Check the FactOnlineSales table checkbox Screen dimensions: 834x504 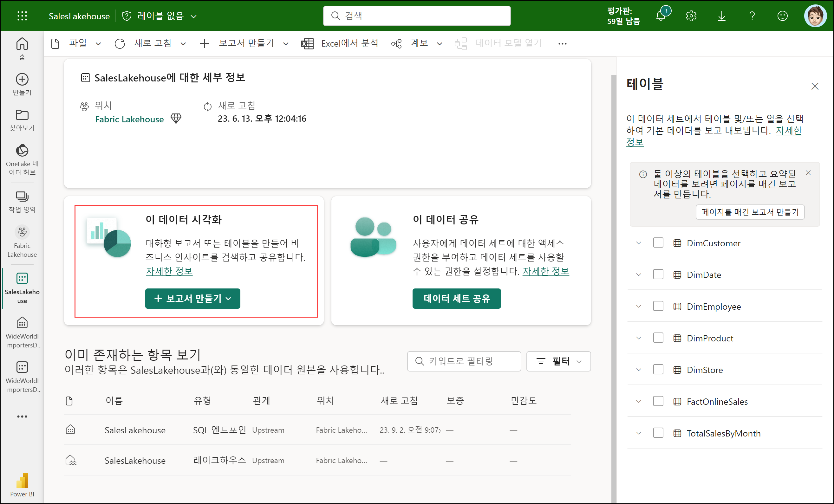coord(658,401)
